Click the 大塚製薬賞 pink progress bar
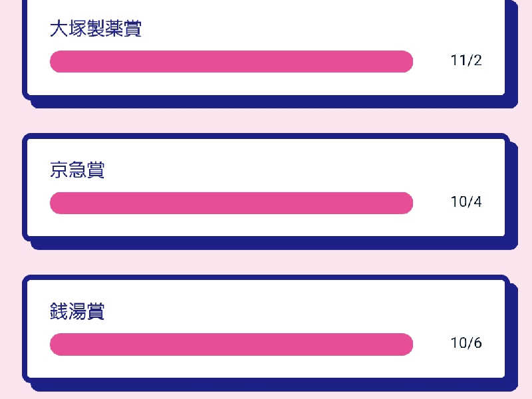This screenshot has height=399, width=532. pos(231,61)
